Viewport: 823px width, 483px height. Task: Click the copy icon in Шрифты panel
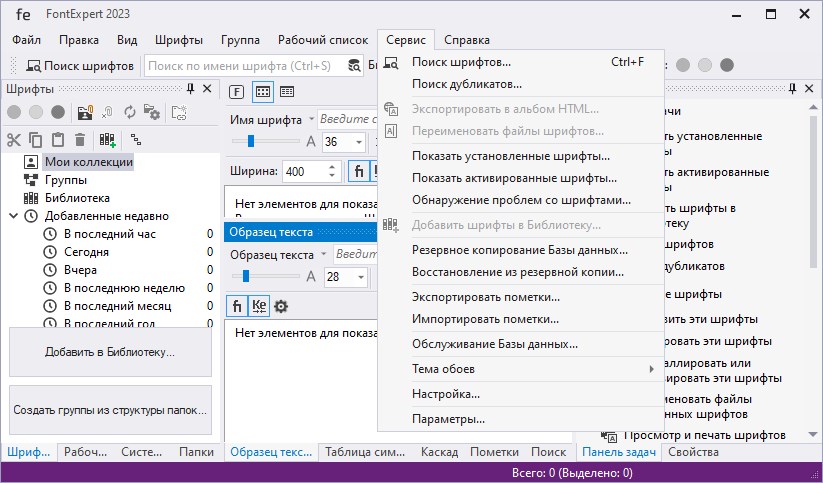[x=36, y=140]
